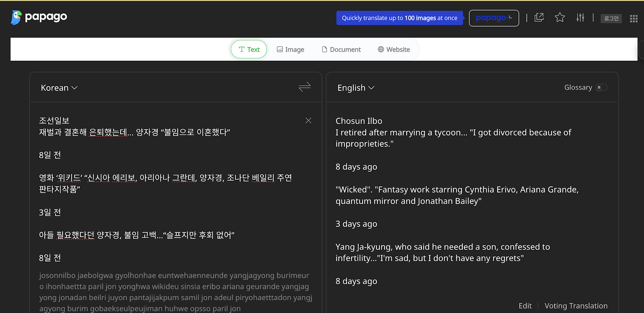Expand the English target language dropdown
This screenshot has width=644, height=313.
click(x=356, y=88)
